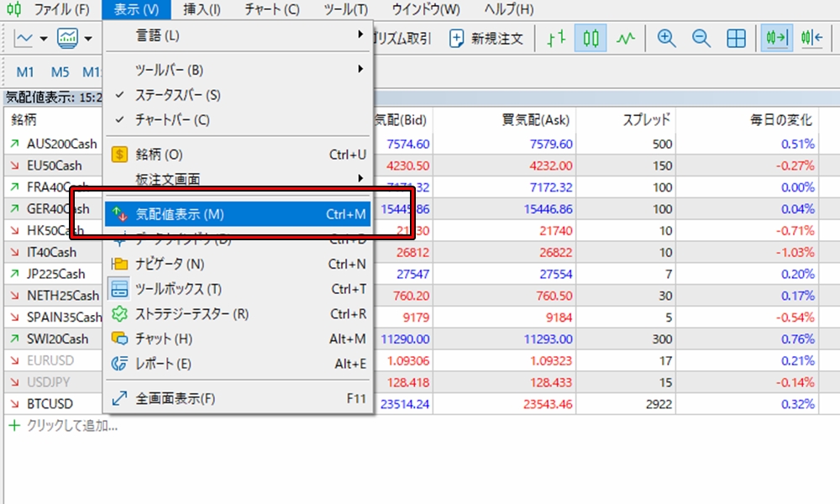Select the candlestick chart icon in toolbar
Image resolution: width=840 pixels, height=504 pixels.
point(591,39)
